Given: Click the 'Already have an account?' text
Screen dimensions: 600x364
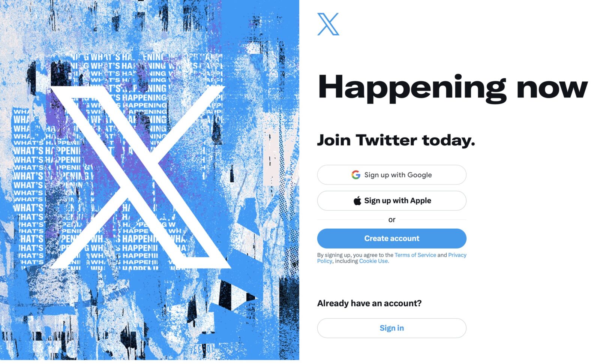Looking at the screenshot, I should click(x=369, y=303).
